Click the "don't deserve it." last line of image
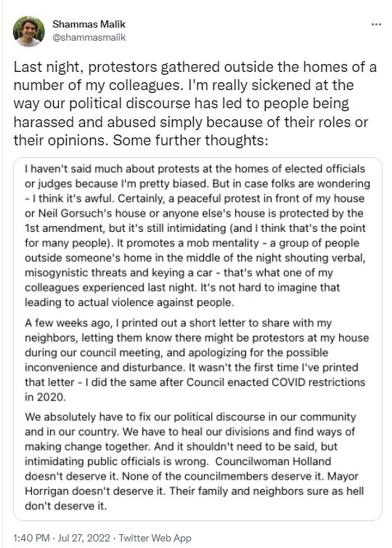This screenshot has width=392, height=548. [65, 505]
